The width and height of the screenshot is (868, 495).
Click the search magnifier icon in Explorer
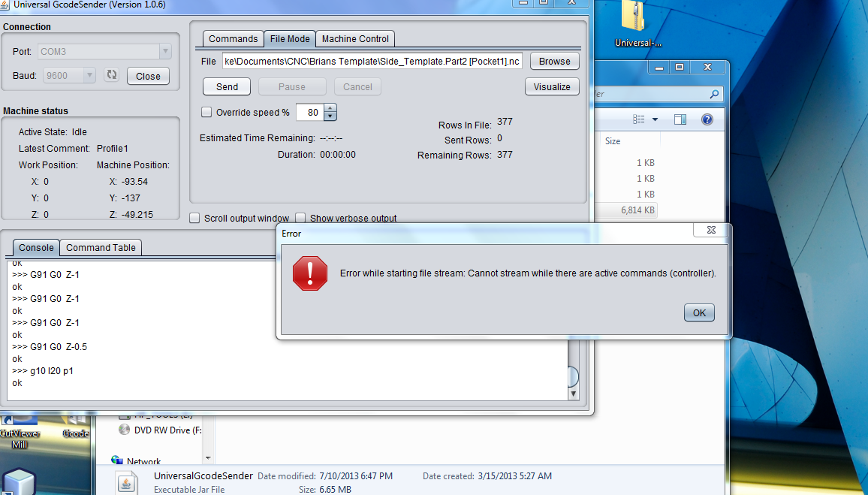click(x=714, y=94)
